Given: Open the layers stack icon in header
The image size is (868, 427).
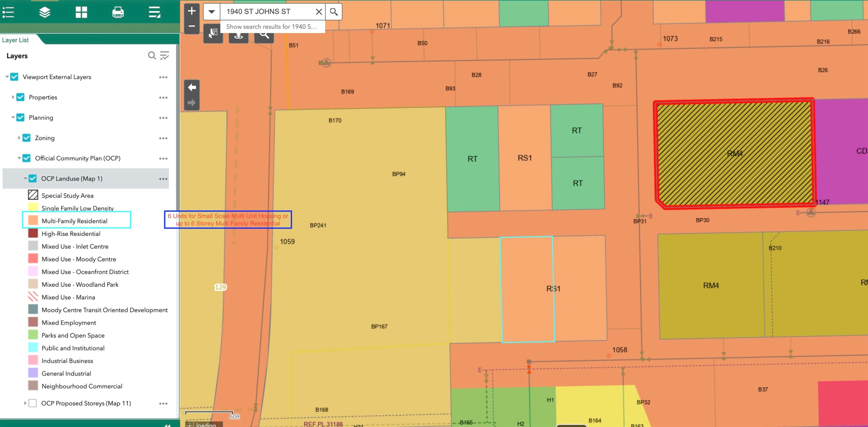Looking at the screenshot, I should pos(45,12).
